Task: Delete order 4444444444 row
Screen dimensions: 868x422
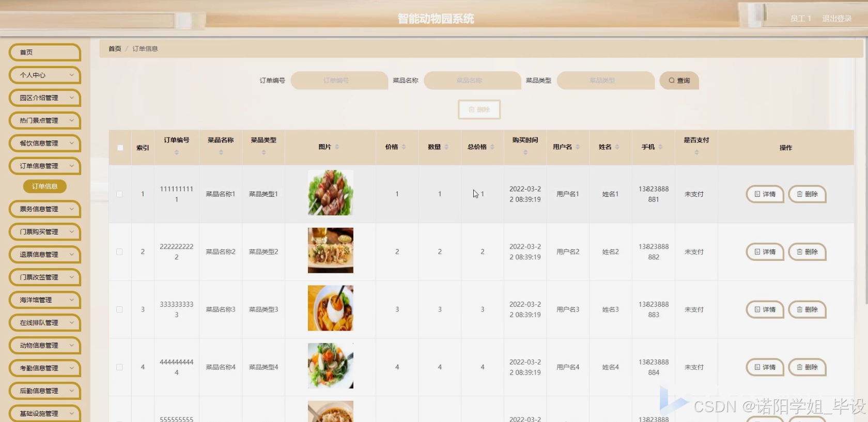Action: 807,367
